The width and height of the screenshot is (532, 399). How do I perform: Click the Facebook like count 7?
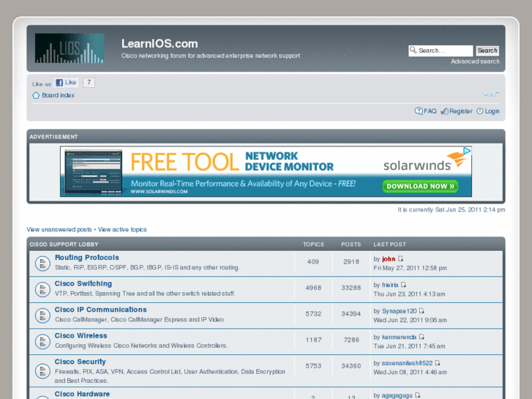click(89, 82)
